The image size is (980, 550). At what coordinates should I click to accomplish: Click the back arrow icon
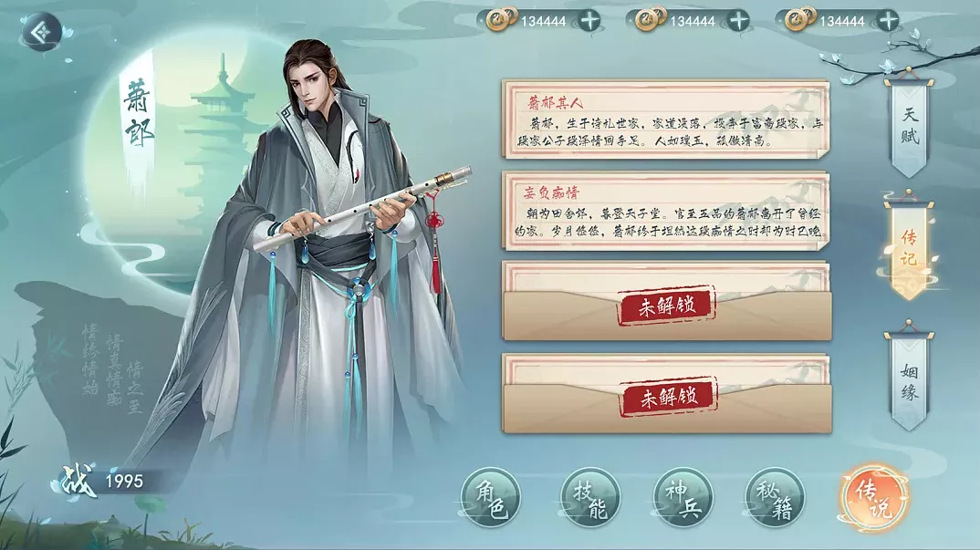click(x=41, y=31)
